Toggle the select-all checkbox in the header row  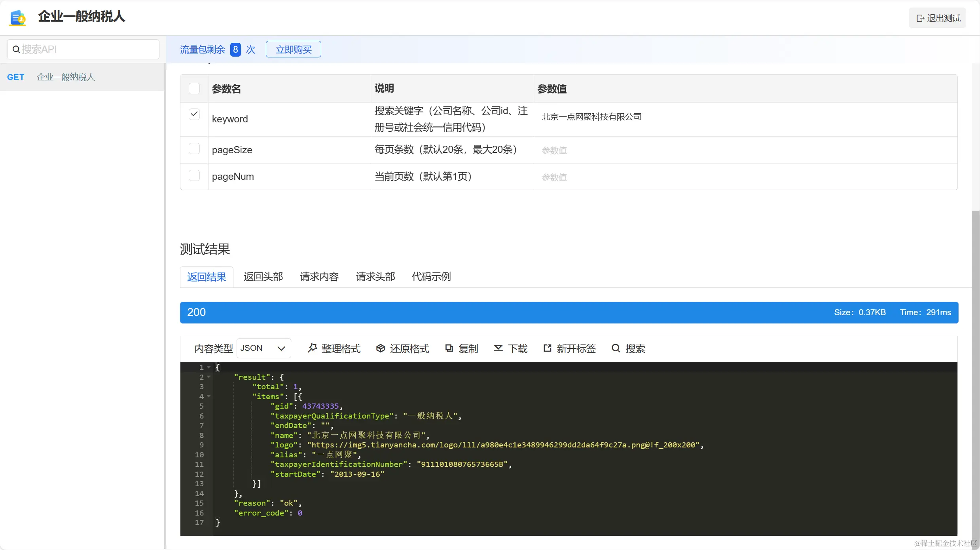[194, 88]
